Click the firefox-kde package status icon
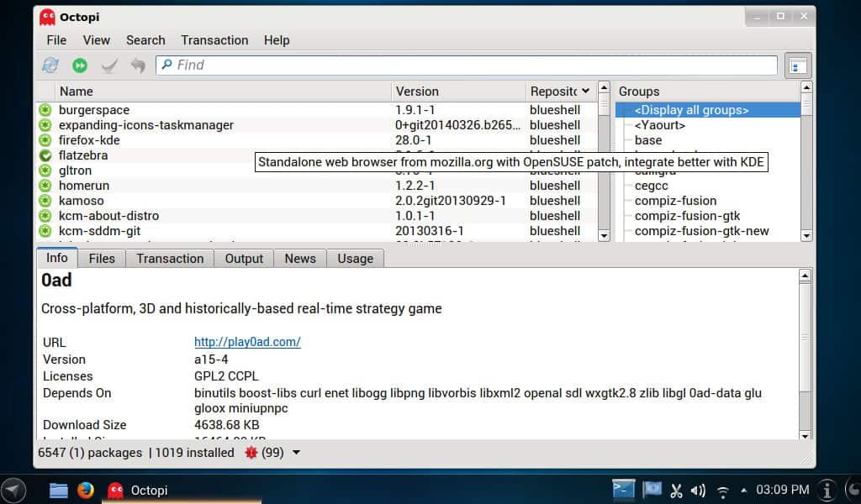861x504 pixels. (45, 140)
